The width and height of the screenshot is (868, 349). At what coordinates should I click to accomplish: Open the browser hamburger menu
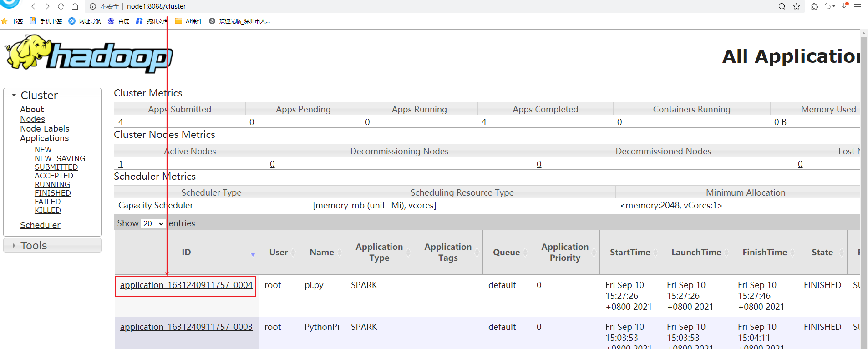(858, 6)
